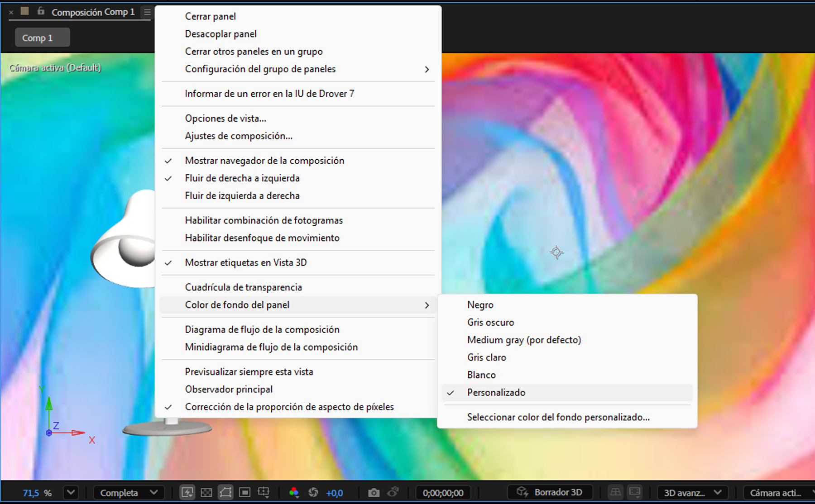Toggle the fast previews icon
Image resolution: width=815 pixels, height=504 pixels.
tap(187, 492)
